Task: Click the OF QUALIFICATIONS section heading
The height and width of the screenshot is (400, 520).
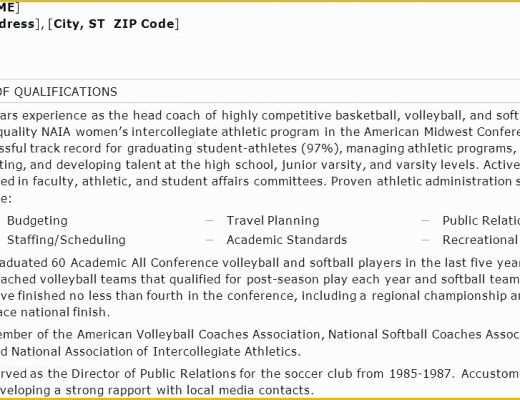Action: pos(59,92)
